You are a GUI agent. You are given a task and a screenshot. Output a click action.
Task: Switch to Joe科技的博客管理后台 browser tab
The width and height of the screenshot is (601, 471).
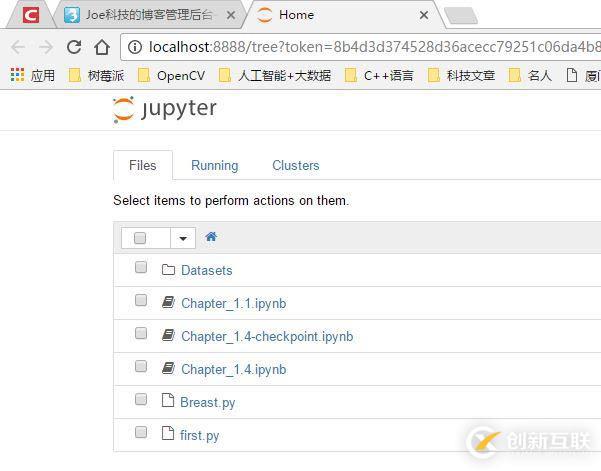click(149, 15)
